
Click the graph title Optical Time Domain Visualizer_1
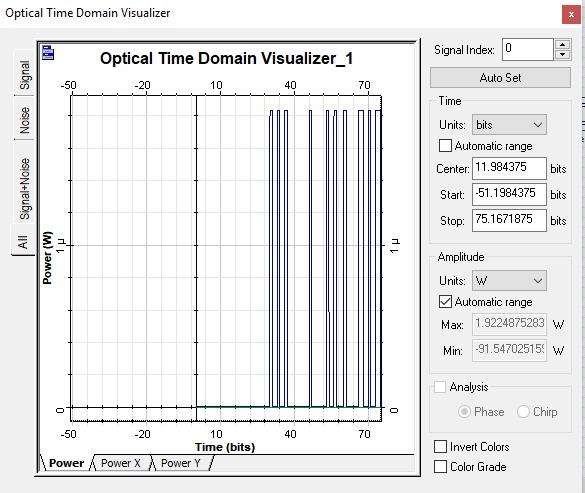point(226,59)
